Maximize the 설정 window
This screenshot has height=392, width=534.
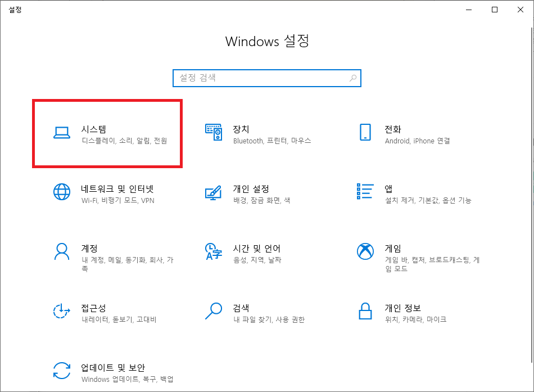coord(495,10)
